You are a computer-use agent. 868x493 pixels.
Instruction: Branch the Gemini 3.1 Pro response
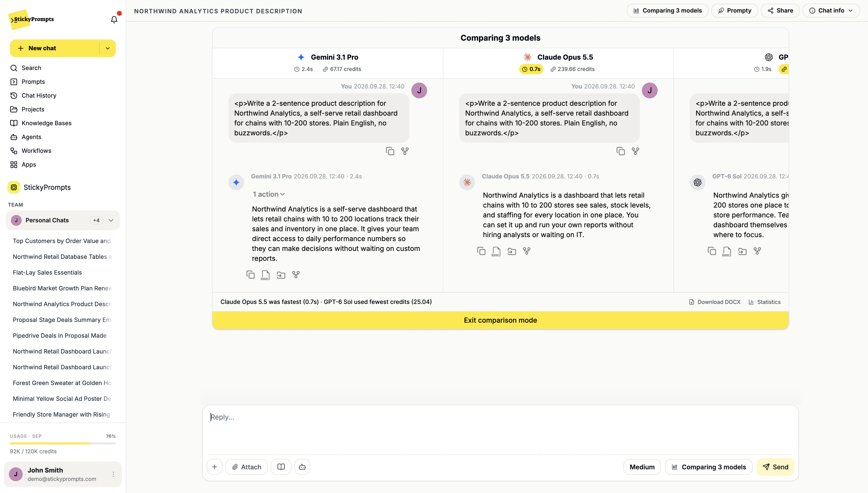296,275
